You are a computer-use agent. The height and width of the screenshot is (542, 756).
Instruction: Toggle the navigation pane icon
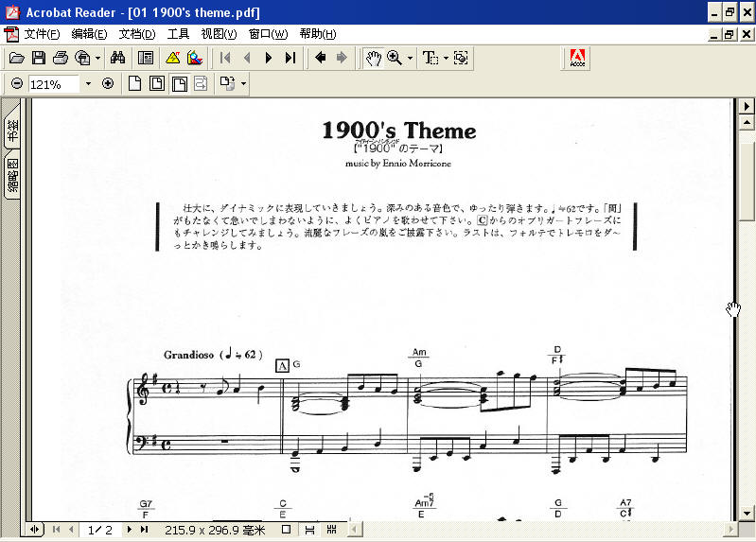[145, 59]
